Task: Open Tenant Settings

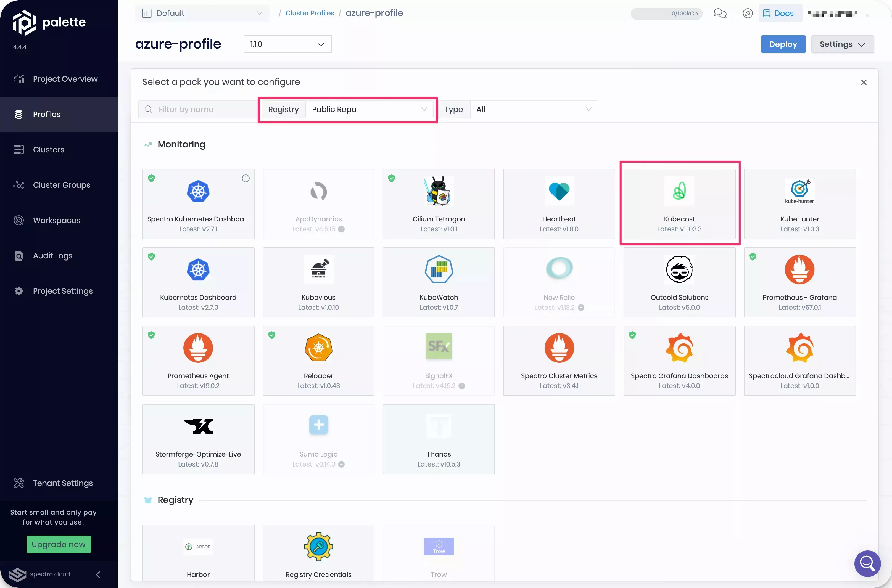Action: 59,483
